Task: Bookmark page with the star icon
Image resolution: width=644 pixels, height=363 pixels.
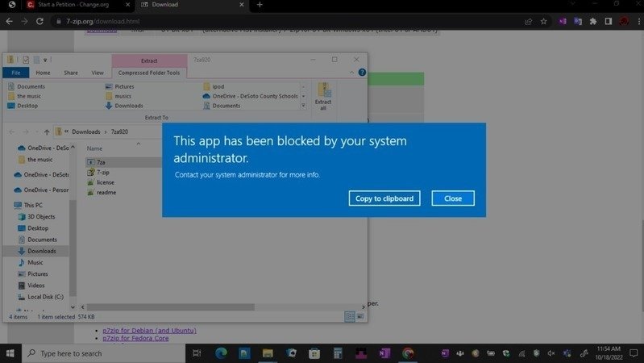Action: tap(544, 21)
